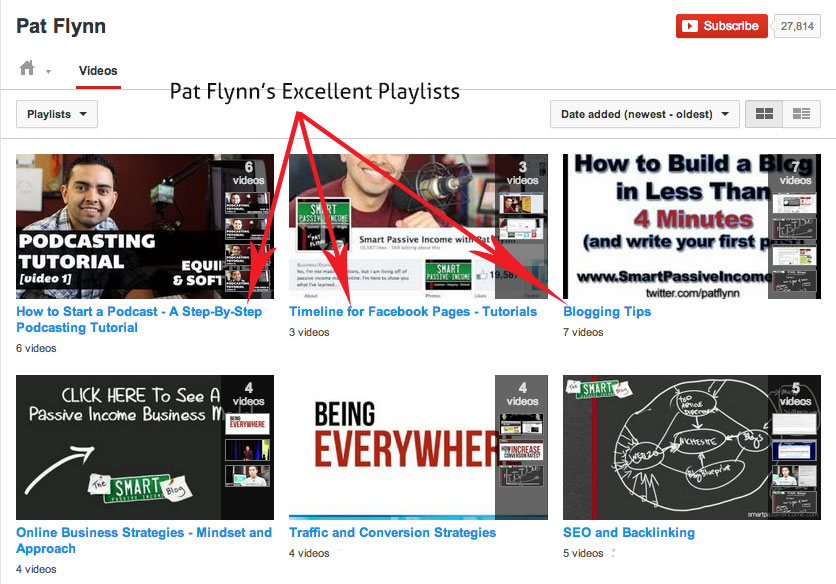Open the Click Here passive income thumbnail
The width and height of the screenshot is (836, 584).
(x=145, y=447)
